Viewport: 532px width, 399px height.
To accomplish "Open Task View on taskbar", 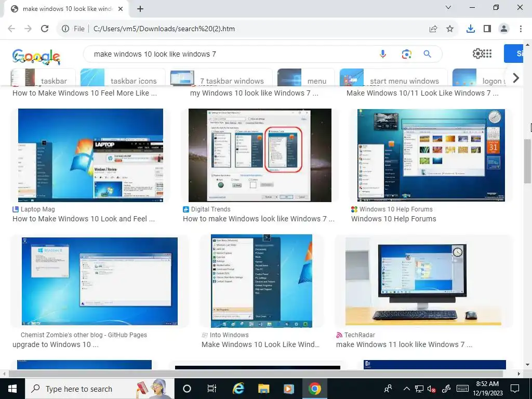I will pyautogui.click(x=212, y=389).
